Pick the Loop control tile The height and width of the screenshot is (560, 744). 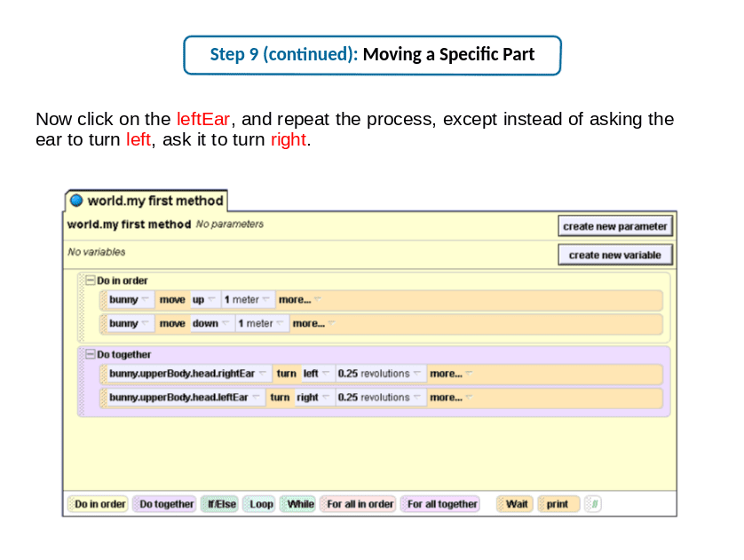(x=259, y=504)
